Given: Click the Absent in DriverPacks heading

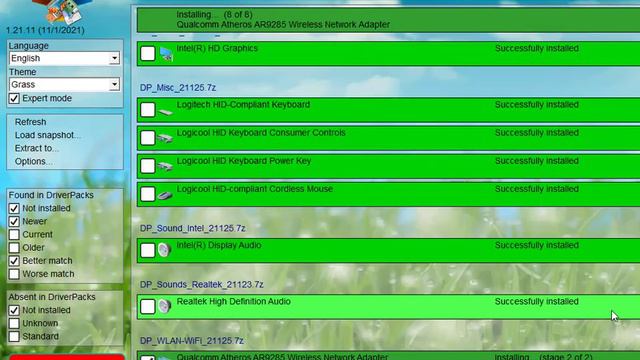Looking at the screenshot, I should tap(52, 297).
